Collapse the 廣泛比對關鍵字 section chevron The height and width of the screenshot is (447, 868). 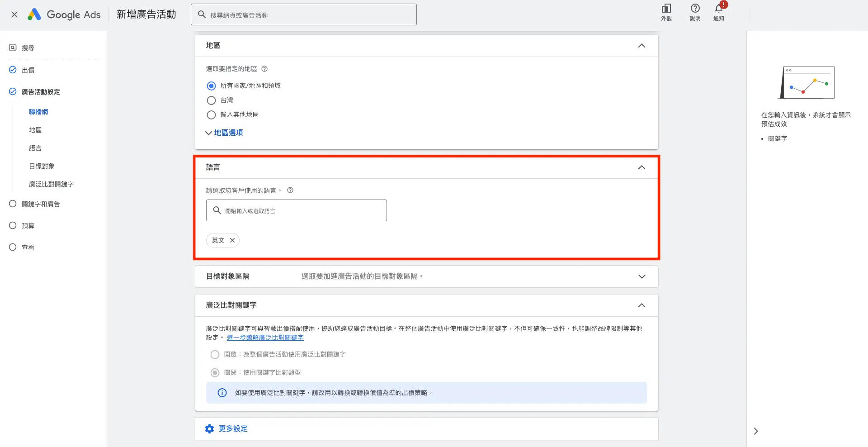click(x=642, y=305)
